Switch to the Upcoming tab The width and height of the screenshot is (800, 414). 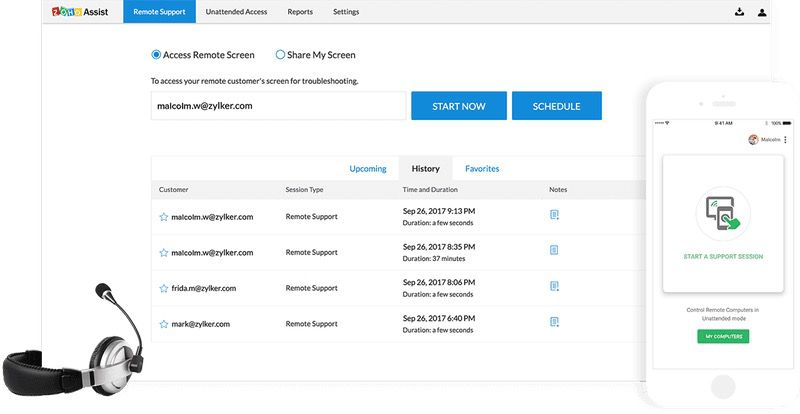(x=367, y=169)
